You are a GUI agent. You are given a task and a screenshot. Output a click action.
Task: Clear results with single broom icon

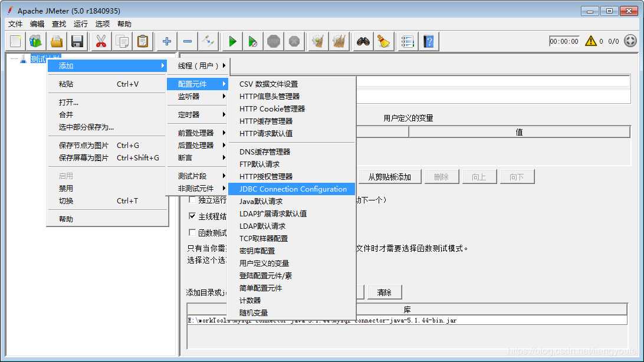pos(318,41)
